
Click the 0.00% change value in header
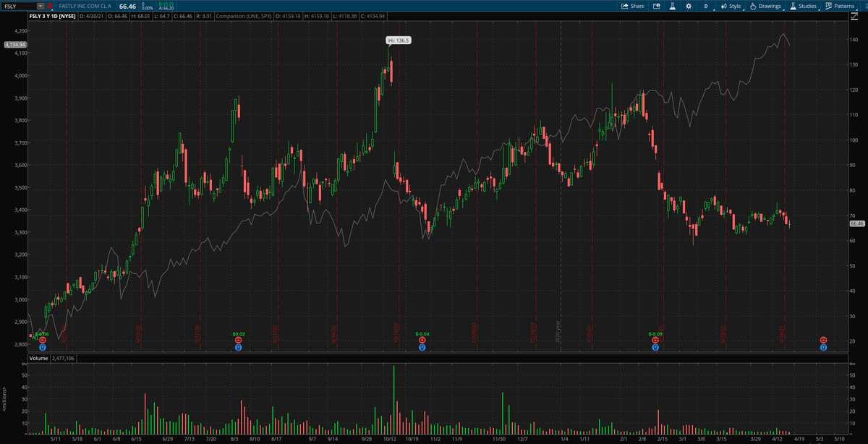[x=147, y=8]
